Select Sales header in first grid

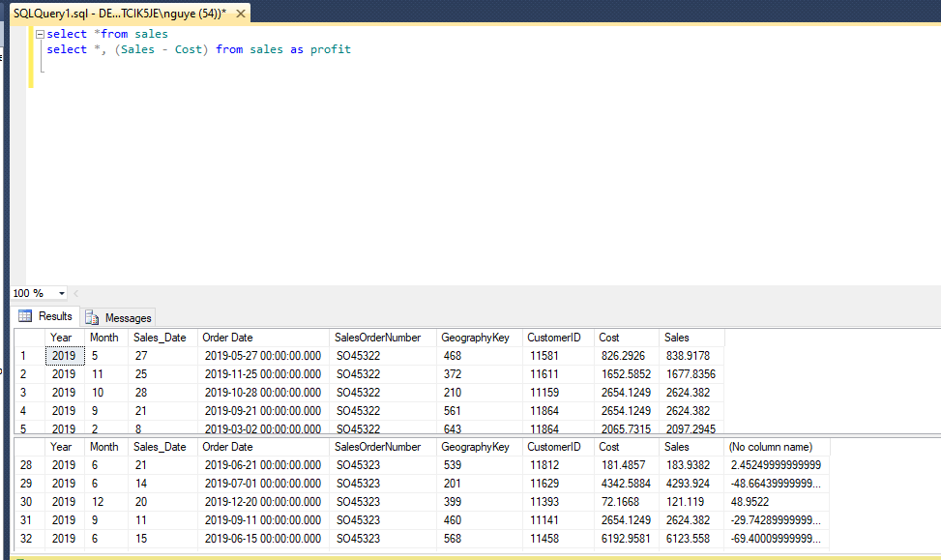pos(691,338)
